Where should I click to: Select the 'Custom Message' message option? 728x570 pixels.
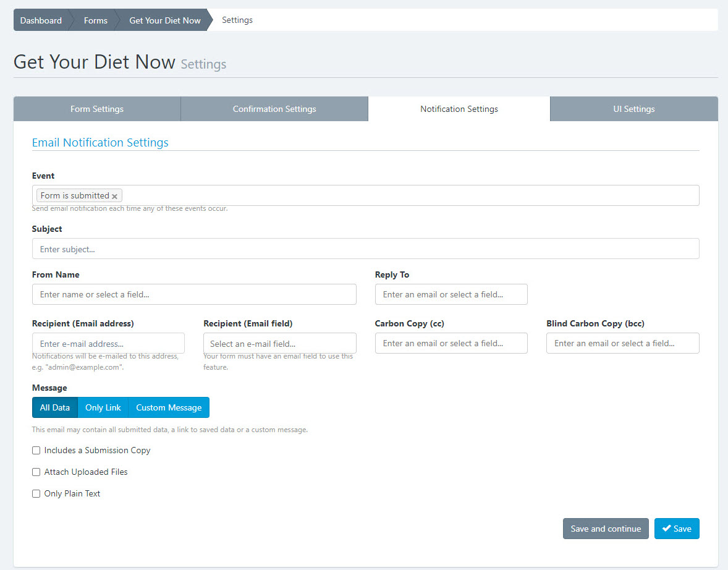coord(169,407)
